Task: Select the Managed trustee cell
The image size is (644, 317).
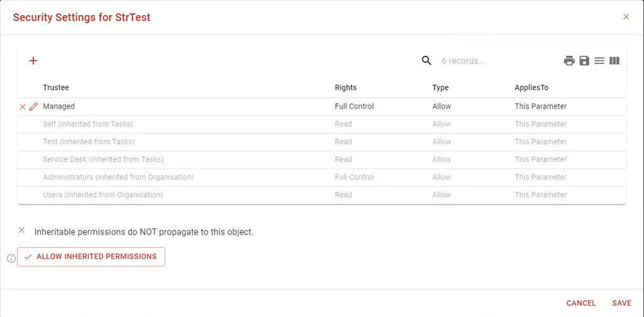Action: coord(58,106)
